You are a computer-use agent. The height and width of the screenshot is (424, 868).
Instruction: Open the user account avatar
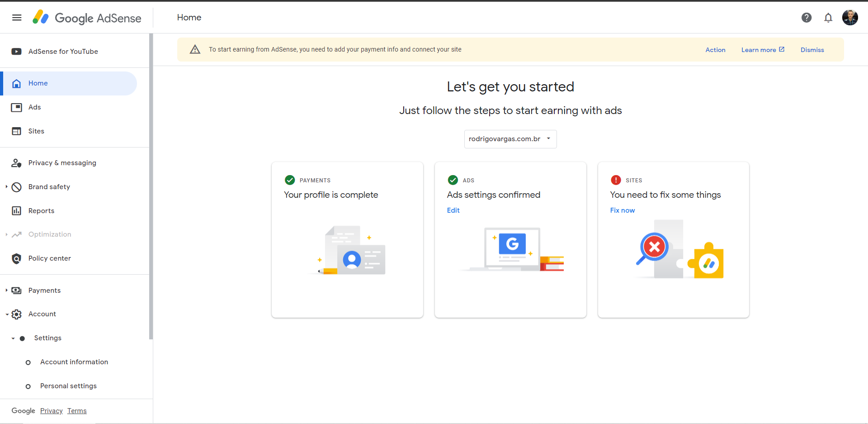pos(850,18)
